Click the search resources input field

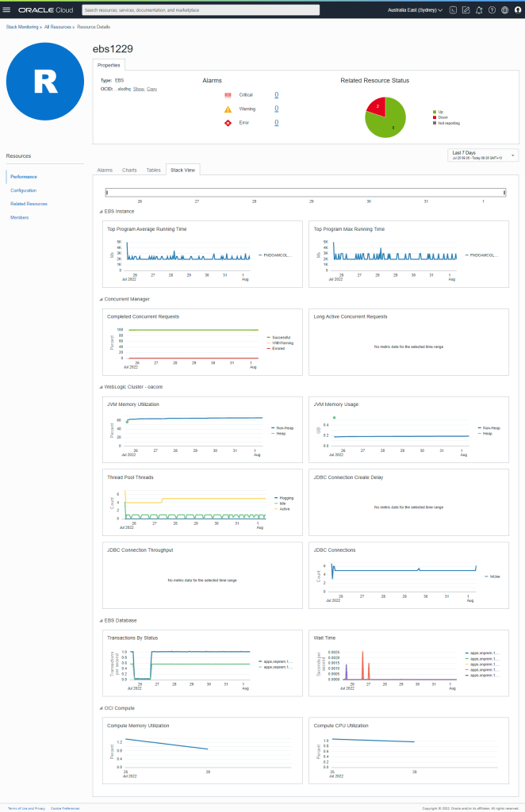coord(201,10)
